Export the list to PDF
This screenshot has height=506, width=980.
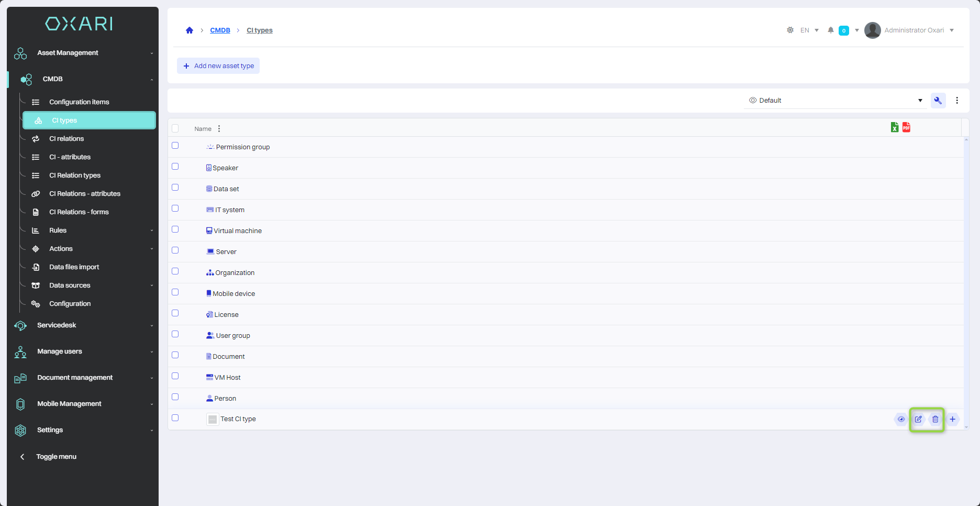coord(906,127)
